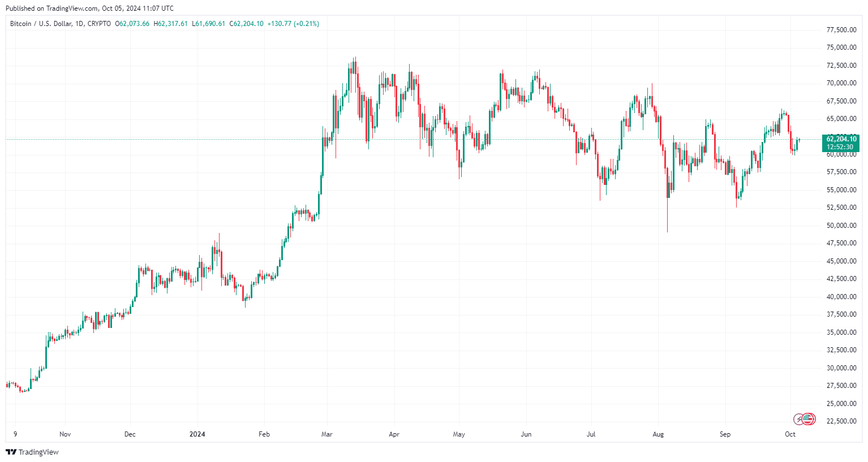Click the Bitcoin / U.S. Dollar symbol title
This screenshot has height=462, width=868.
[x=41, y=24]
